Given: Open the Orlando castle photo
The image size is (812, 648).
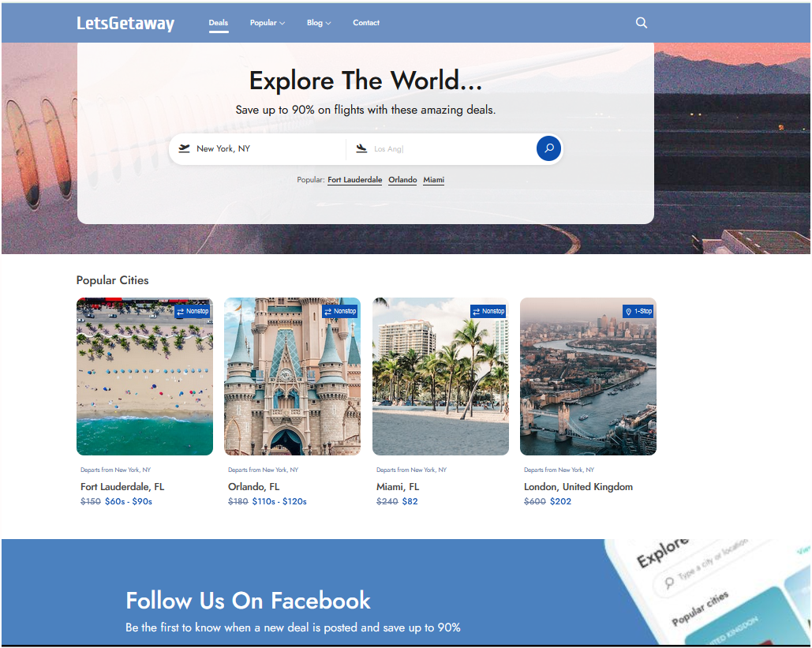Looking at the screenshot, I should pos(293,376).
